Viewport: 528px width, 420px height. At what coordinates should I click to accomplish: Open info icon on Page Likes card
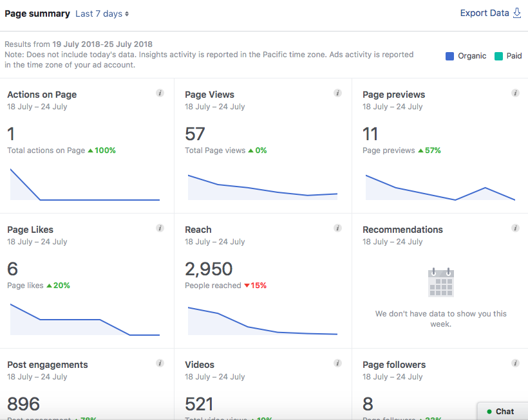click(160, 228)
